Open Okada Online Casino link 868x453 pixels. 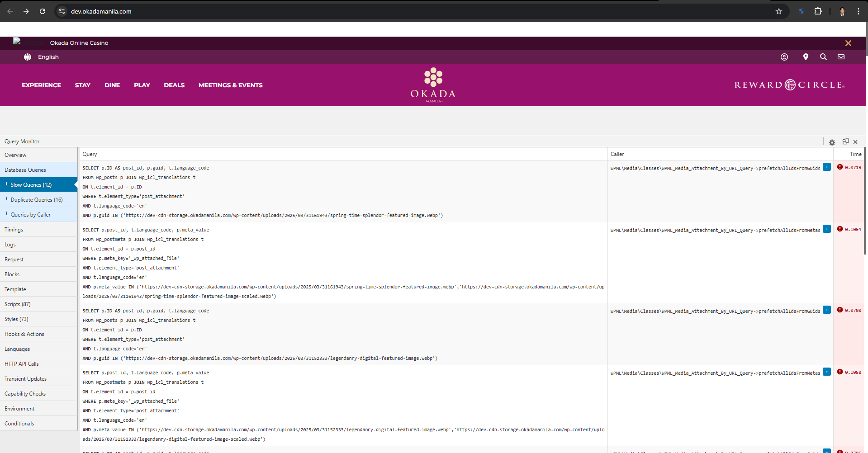[79, 43]
